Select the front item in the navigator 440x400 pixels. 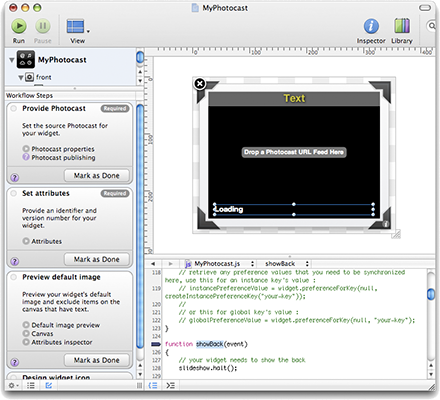tap(44, 77)
